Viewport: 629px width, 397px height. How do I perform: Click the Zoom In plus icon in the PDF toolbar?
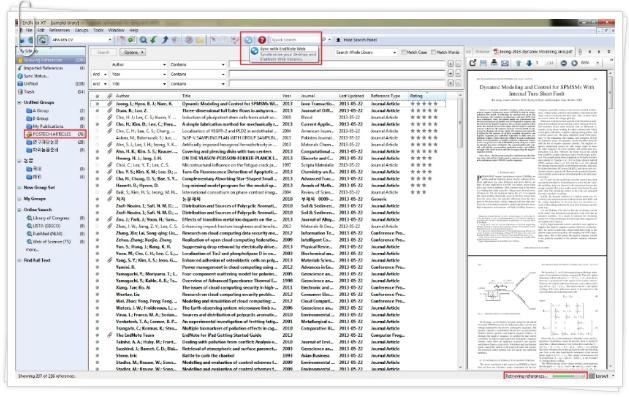574,63
